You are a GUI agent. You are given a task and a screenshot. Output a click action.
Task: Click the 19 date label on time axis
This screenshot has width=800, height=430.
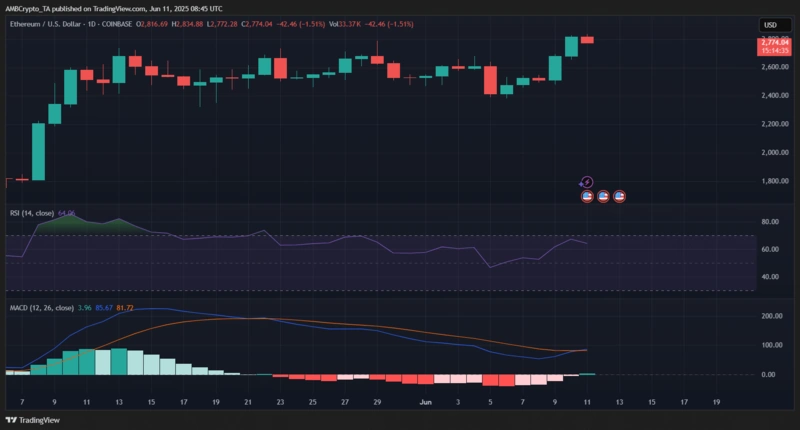[716, 402]
